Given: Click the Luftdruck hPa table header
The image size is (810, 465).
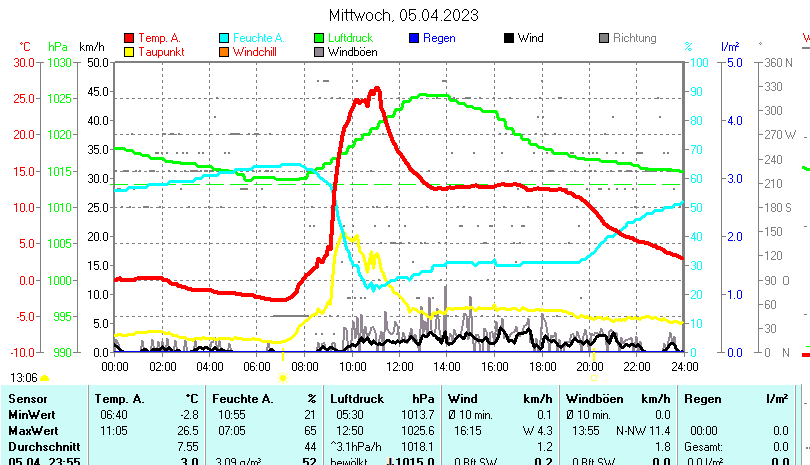Looking at the screenshot, I should pos(382,399).
